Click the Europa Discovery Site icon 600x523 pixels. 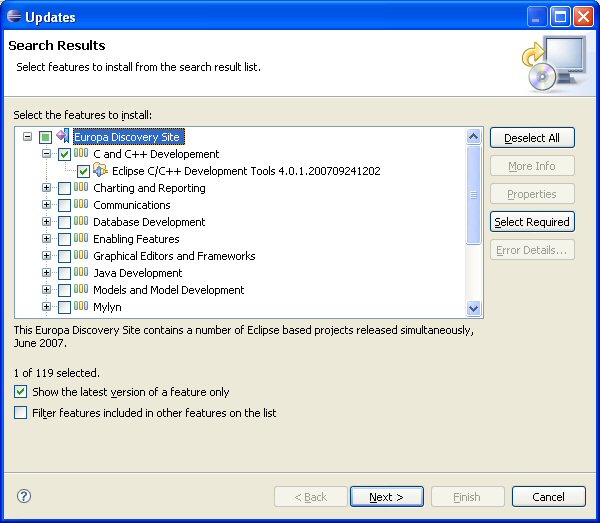tap(63, 137)
